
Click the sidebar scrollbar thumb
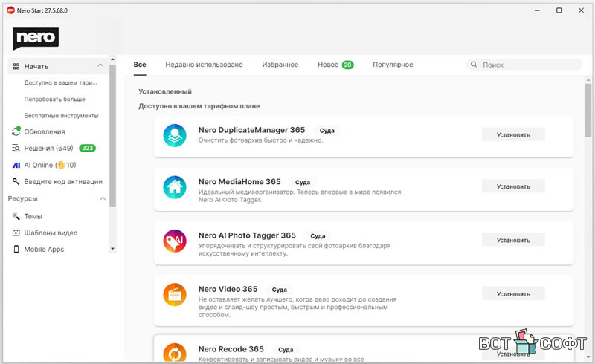[x=112, y=136]
